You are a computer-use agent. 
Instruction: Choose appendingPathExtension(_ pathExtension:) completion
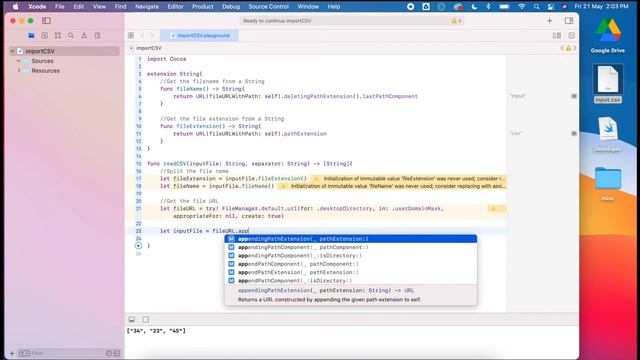(x=351, y=239)
